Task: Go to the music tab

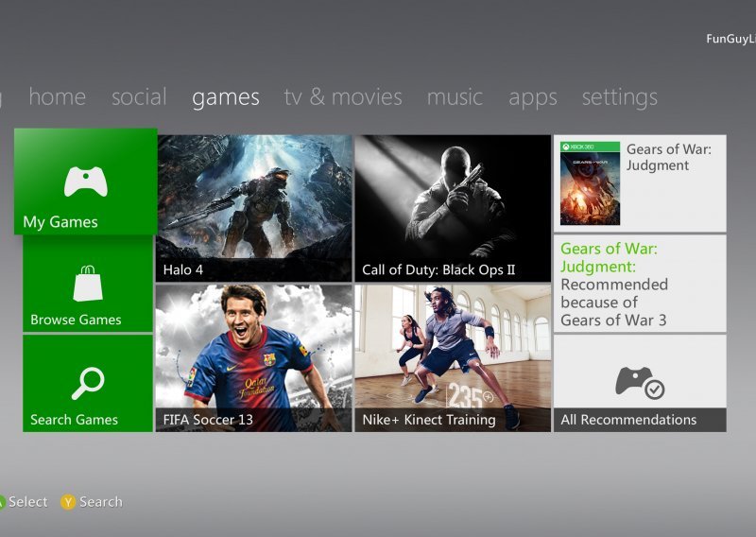Action: pyautogui.click(x=455, y=97)
